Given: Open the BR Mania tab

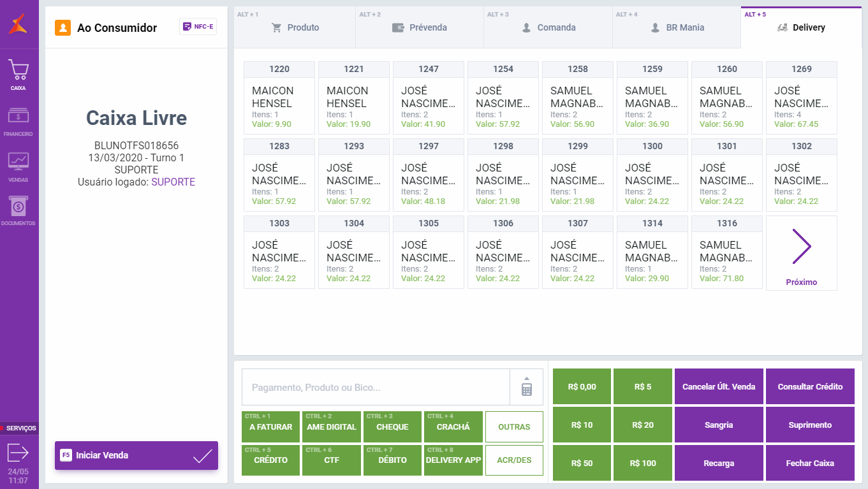Looking at the screenshot, I should click(677, 27).
